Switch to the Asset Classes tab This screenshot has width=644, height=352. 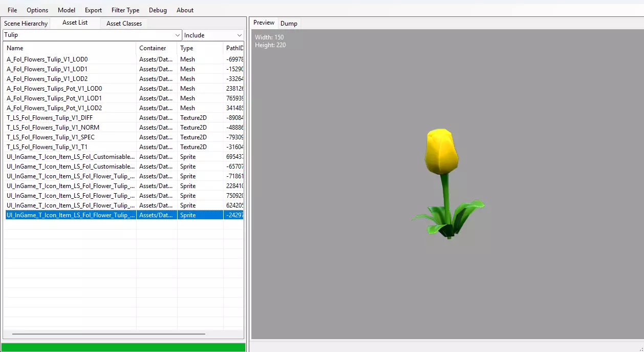124,24
